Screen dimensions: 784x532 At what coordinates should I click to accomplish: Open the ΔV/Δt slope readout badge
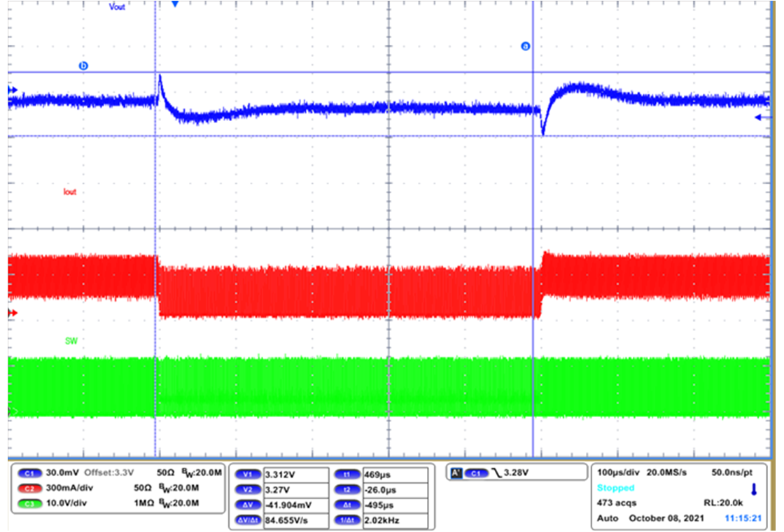pos(246,521)
